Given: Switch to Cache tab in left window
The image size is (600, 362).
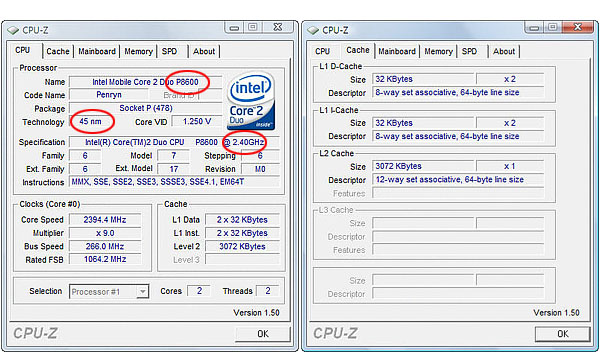Looking at the screenshot, I should (58, 51).
